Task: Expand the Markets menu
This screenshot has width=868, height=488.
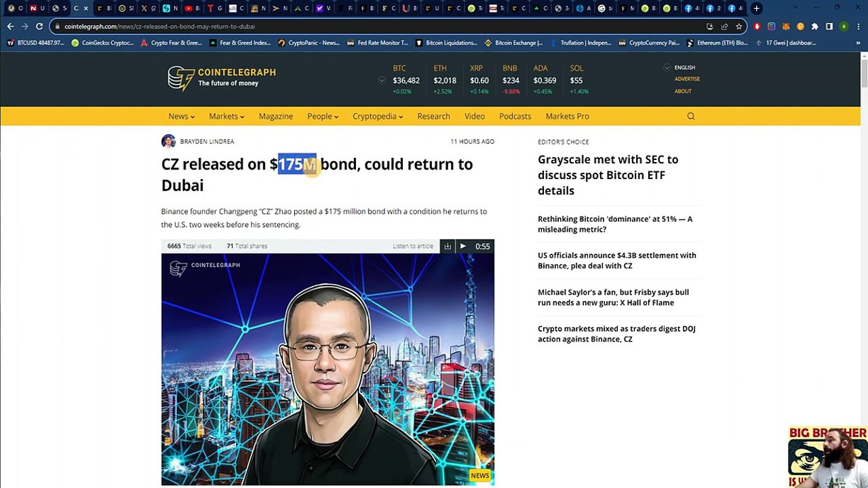Action: 226,117
